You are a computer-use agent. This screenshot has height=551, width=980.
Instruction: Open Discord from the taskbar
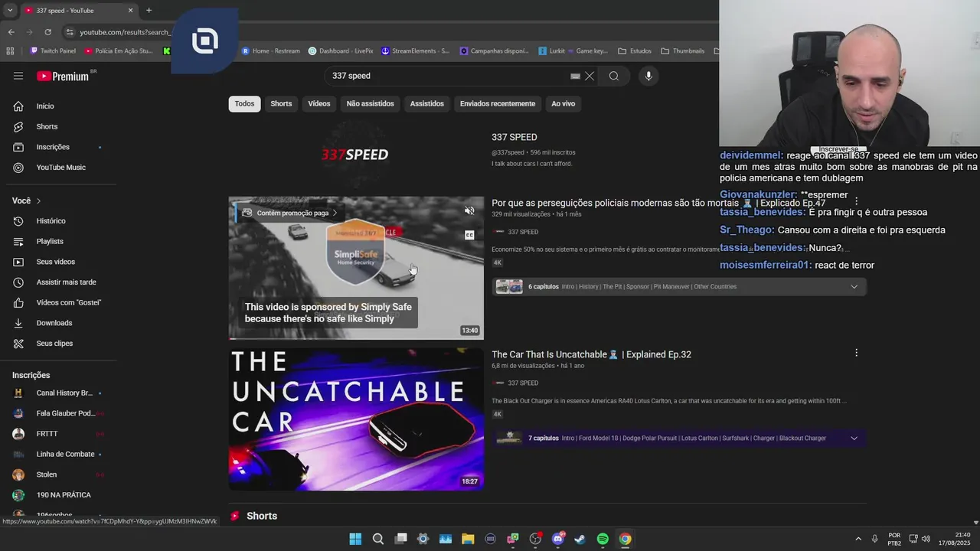[x=558, y=539]
